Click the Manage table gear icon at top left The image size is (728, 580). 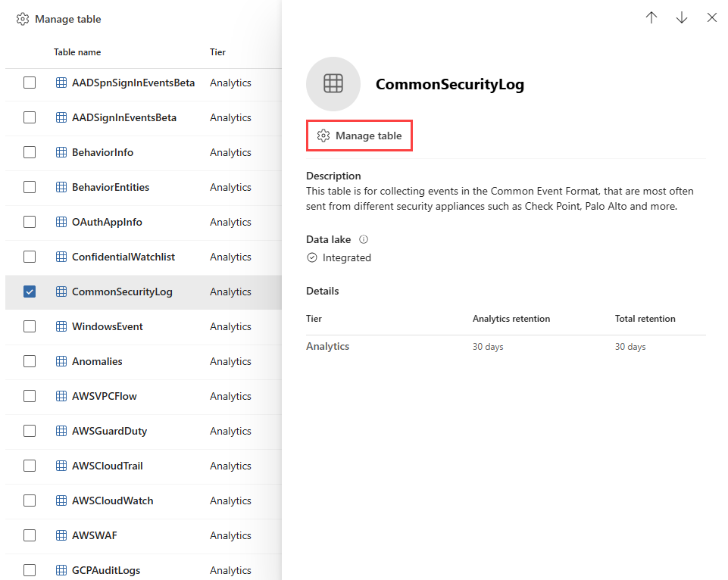tap(23, 19)
